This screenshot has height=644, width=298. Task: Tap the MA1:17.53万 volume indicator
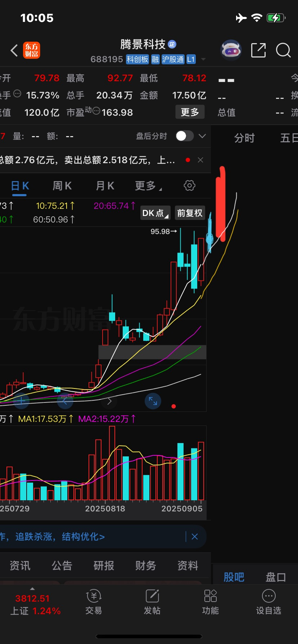(46, 419)
